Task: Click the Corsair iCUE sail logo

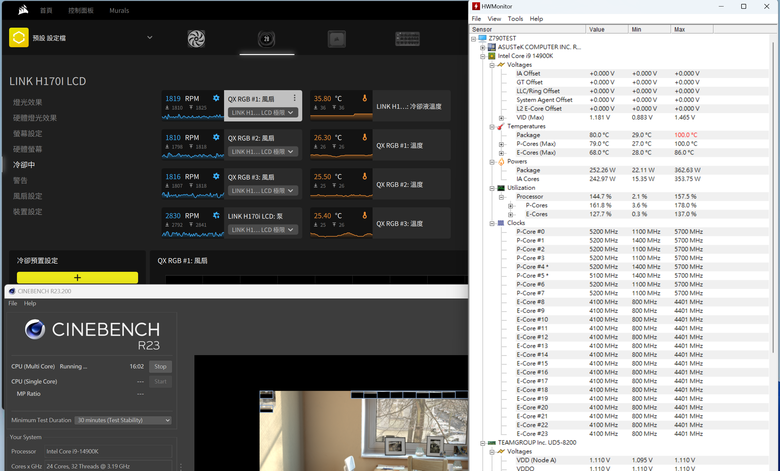Action: click(22, 10)
